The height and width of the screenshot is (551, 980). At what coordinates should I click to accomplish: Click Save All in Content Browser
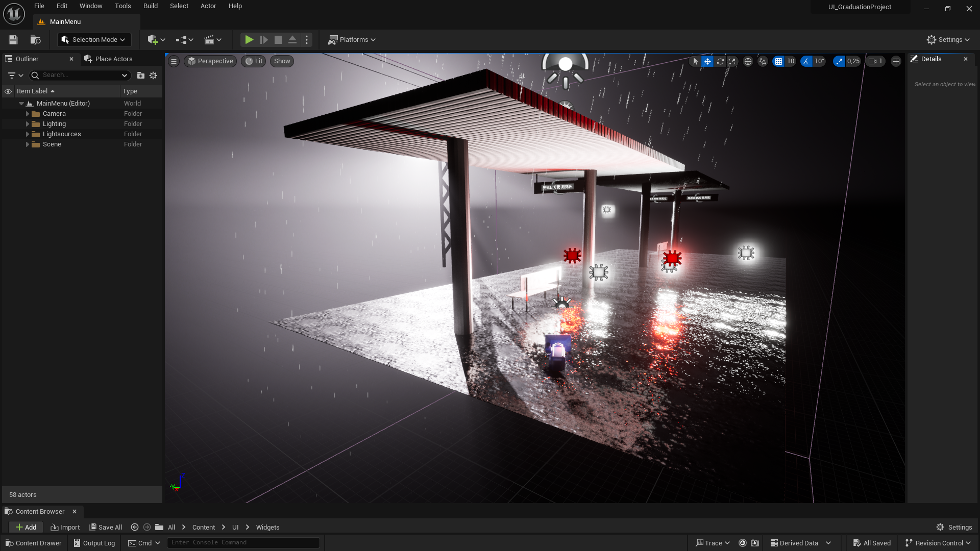click(106, 527)
